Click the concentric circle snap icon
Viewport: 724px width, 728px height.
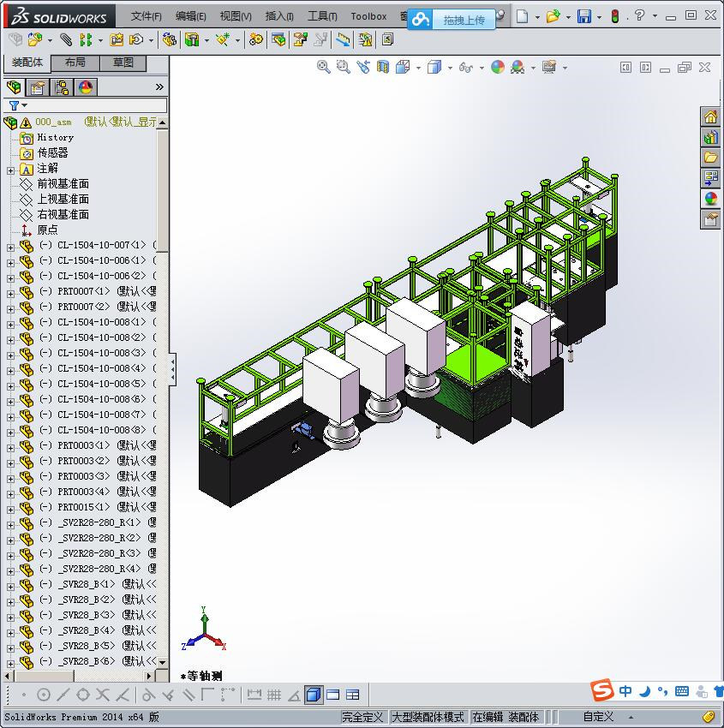click(43, 695)
